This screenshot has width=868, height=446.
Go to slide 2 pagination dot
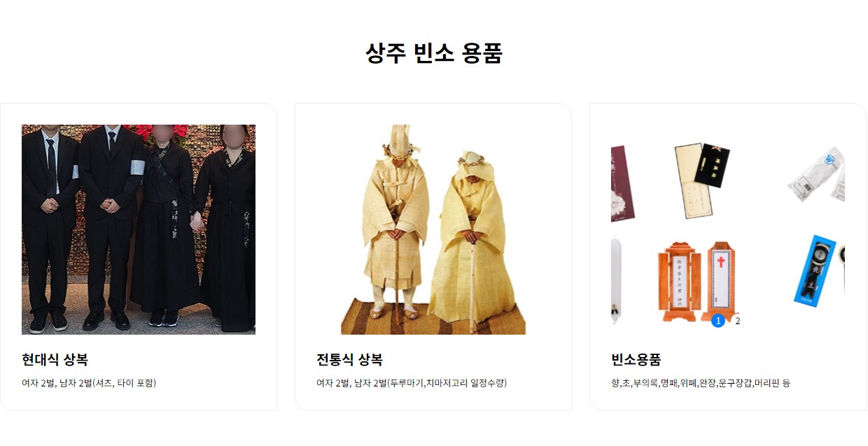pos(738,321)
